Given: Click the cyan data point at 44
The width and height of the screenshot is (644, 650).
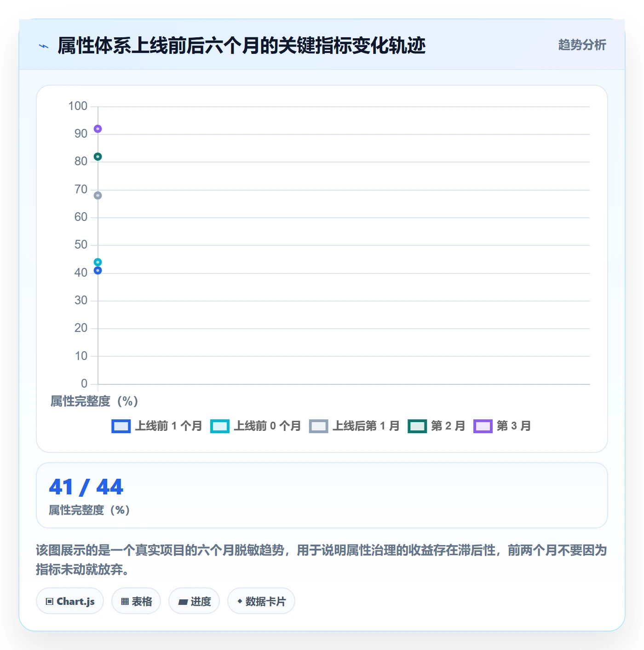Looking at the screenshot, I should 98,262.
